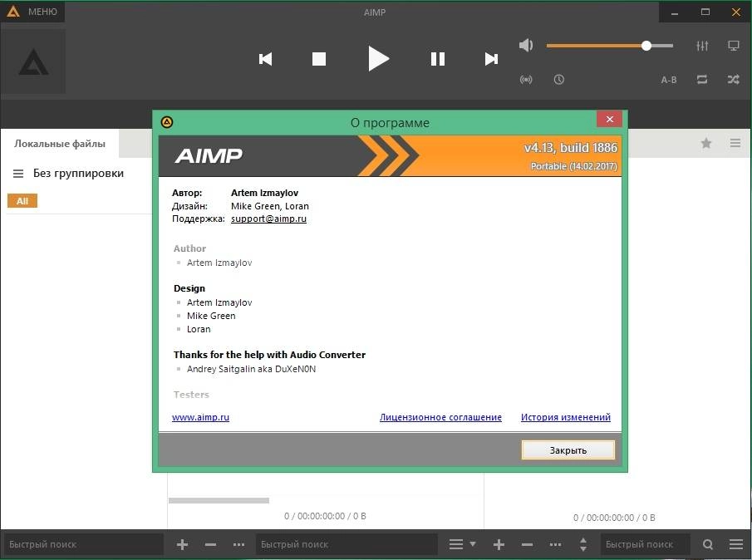Click the album art placeholder
Image resolution: width=752 pixels, height=560 pixels.
pyautogui.click(x=33, y=61)
